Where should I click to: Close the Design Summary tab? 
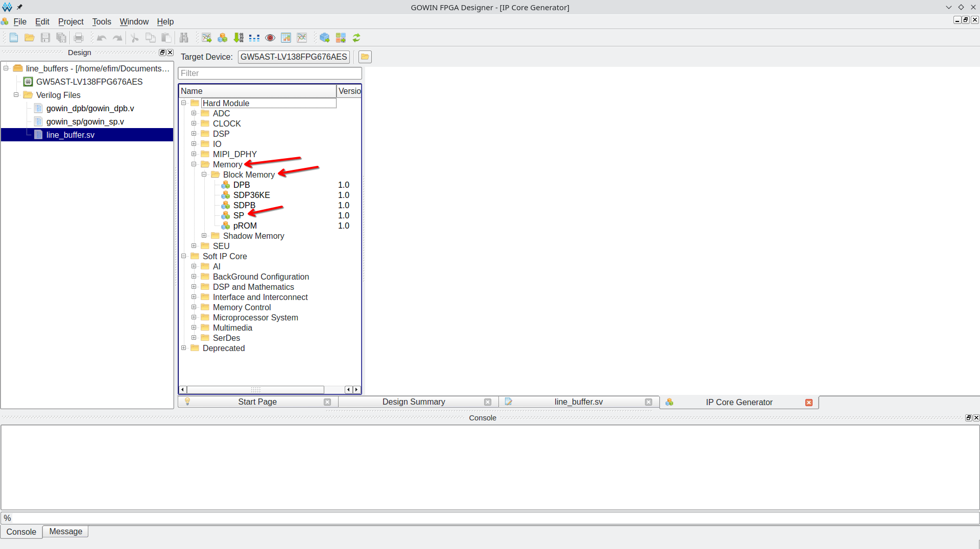[488, 402]
